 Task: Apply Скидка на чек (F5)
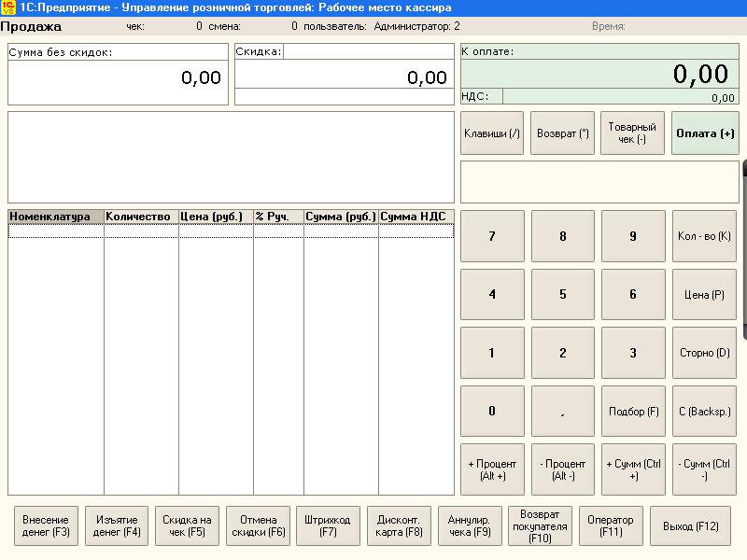[x=188, y=525]
